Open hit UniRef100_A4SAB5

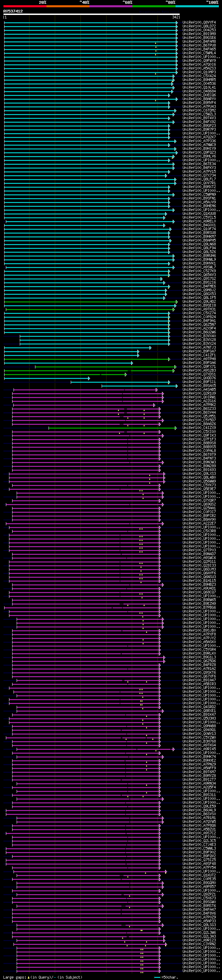pyautogui.click(x=199, y=390)
